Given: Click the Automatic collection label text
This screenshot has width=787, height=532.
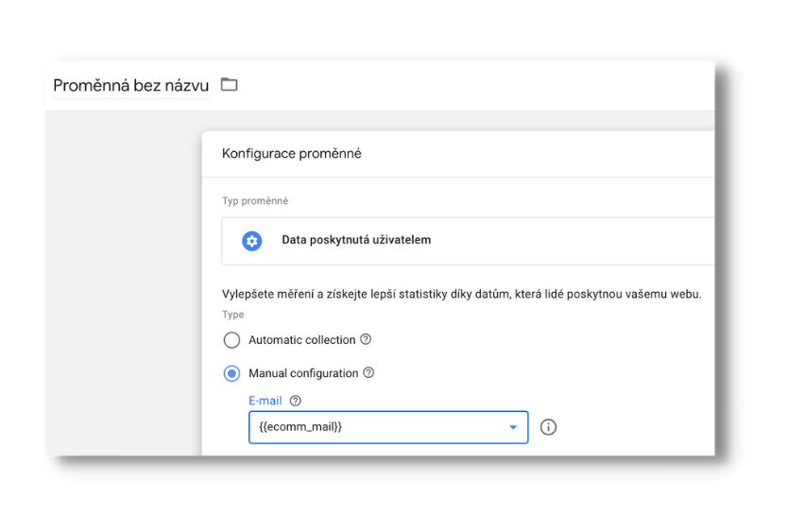Looking at the screenshot, I should pyautogui.click(x=302, y=340).
